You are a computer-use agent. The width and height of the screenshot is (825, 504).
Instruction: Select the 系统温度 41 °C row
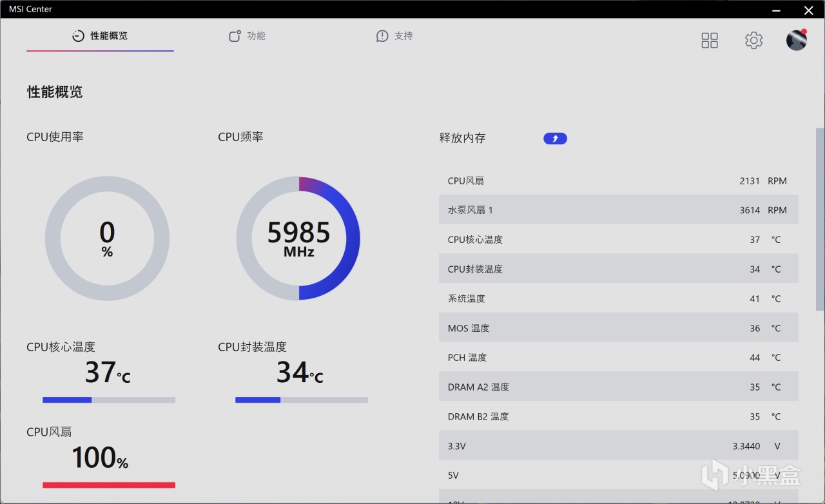pos(619,298)
